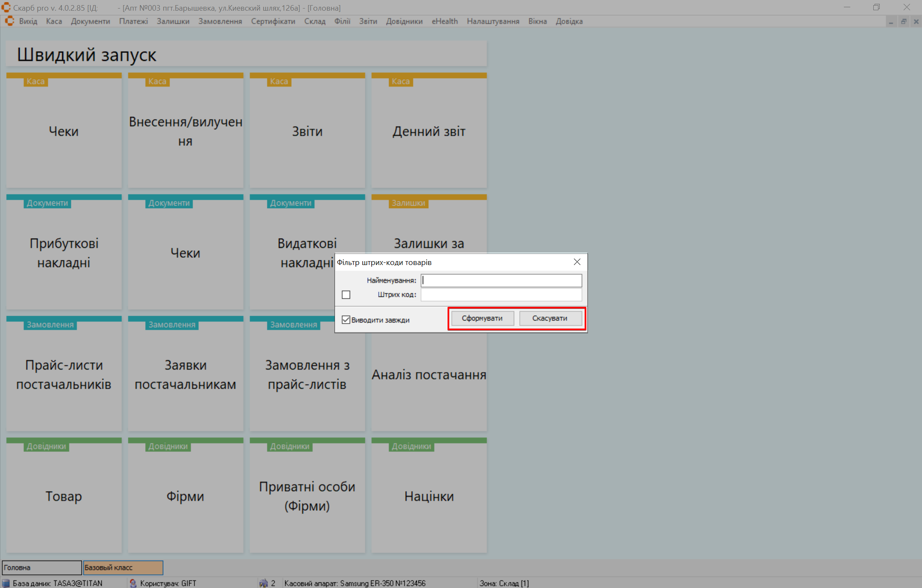The image size is (922, 588).
Task: Open the Залишки menu
Action: 173,21
